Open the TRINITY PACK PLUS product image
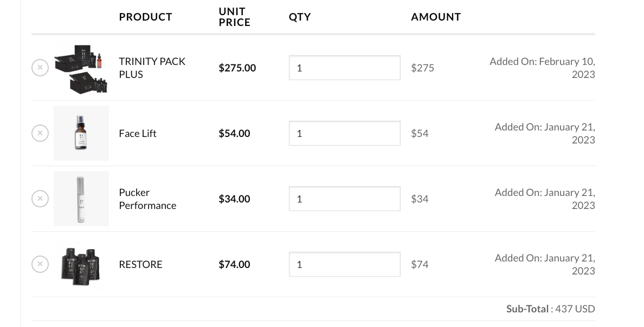This screenshot has width=644, height=327. pos(81,68)
